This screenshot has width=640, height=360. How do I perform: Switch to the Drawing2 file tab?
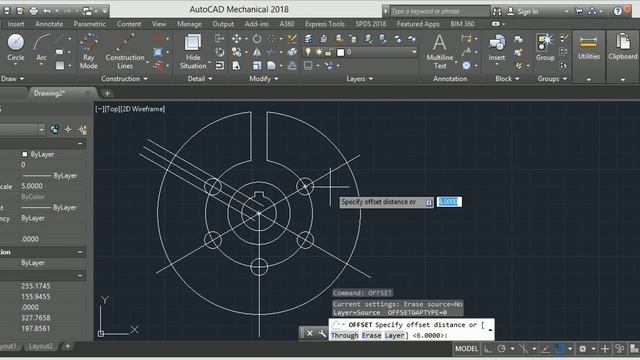49,93
